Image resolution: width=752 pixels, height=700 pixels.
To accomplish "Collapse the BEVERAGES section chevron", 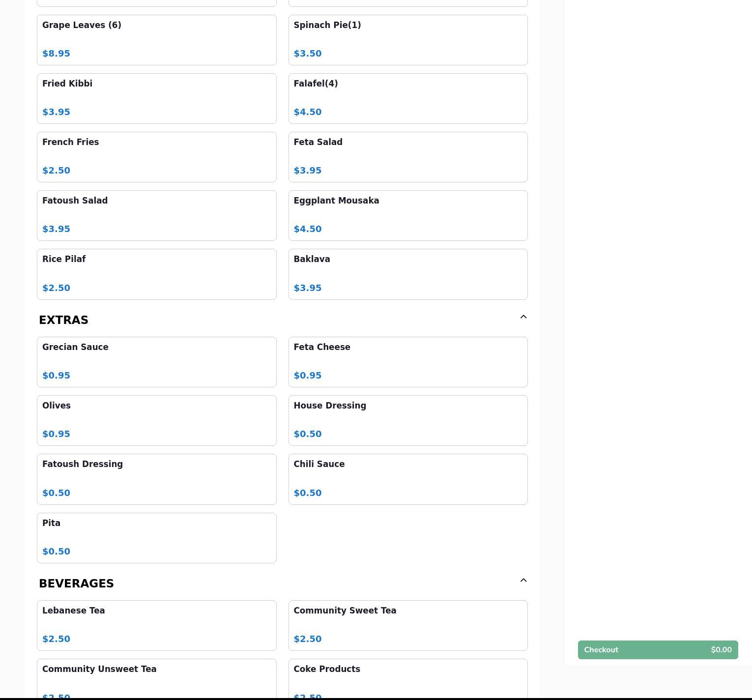I will coord(523,581).
